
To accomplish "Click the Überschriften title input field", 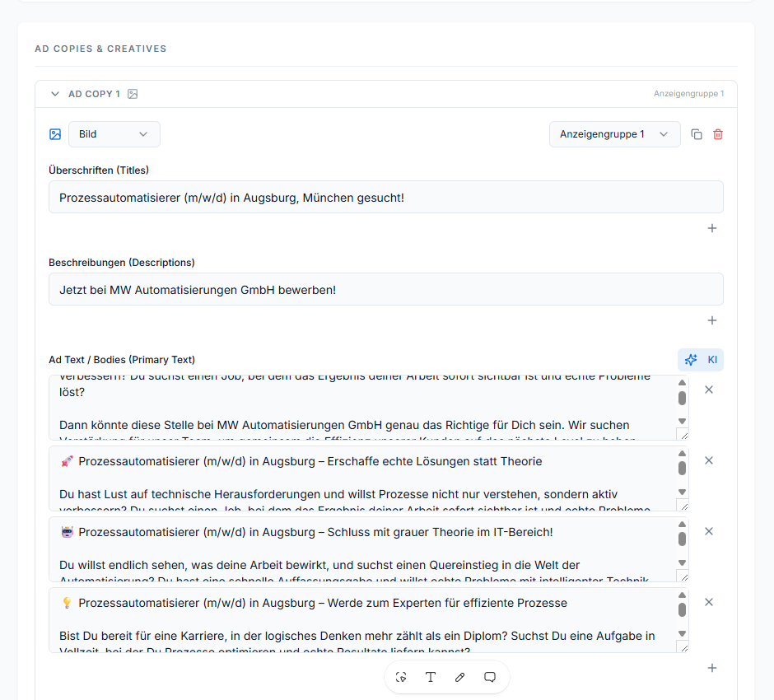I will point(386,198).
